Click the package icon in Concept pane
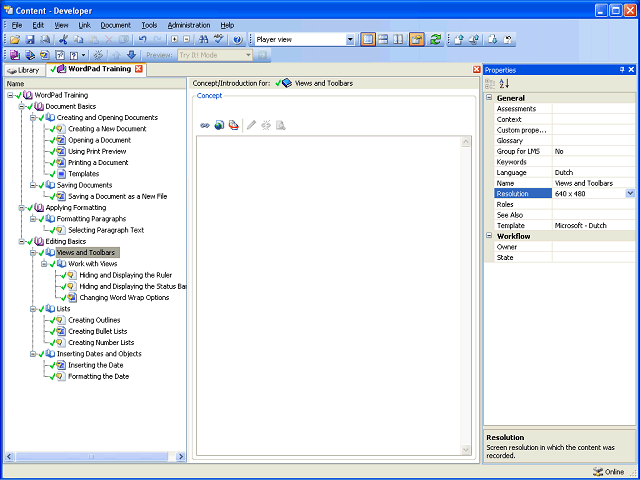Screen dimensions: 640x480 pyautogui.click(x=233, y=125)
